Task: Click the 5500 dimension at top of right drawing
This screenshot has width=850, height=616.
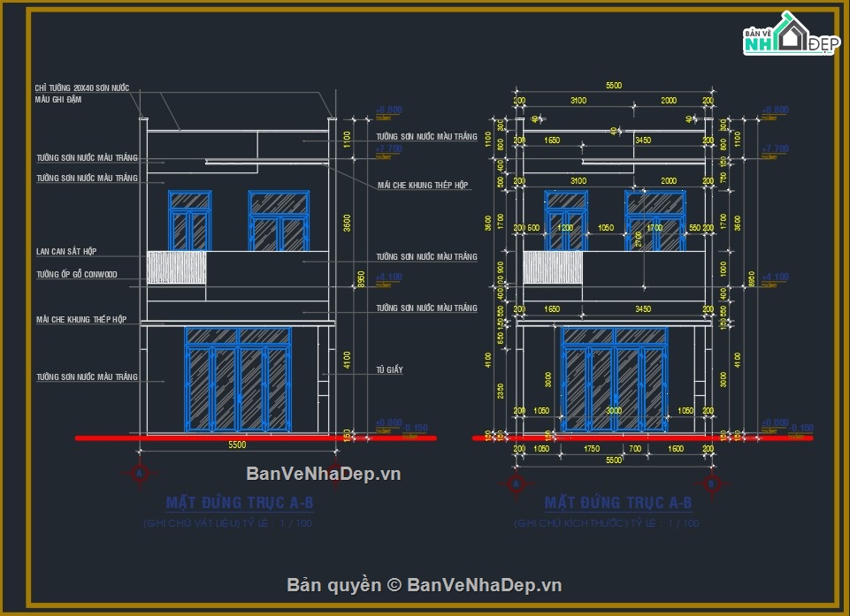Action: click(x=614, y=86)
